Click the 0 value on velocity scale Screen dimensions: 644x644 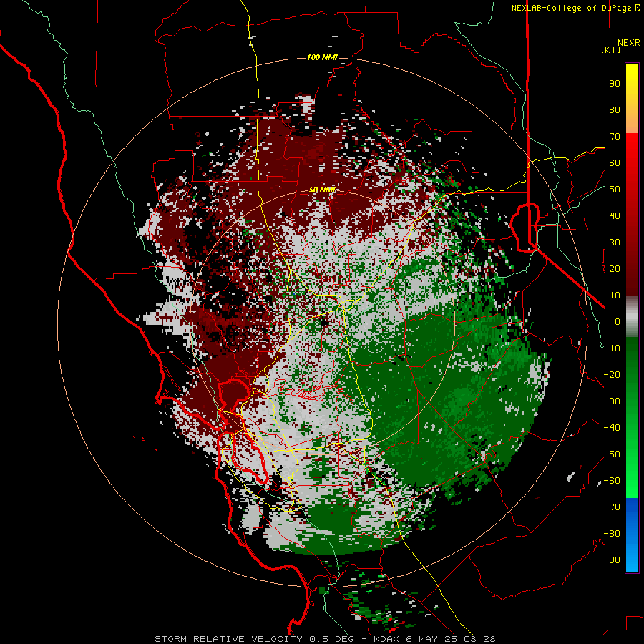point(618,321)
